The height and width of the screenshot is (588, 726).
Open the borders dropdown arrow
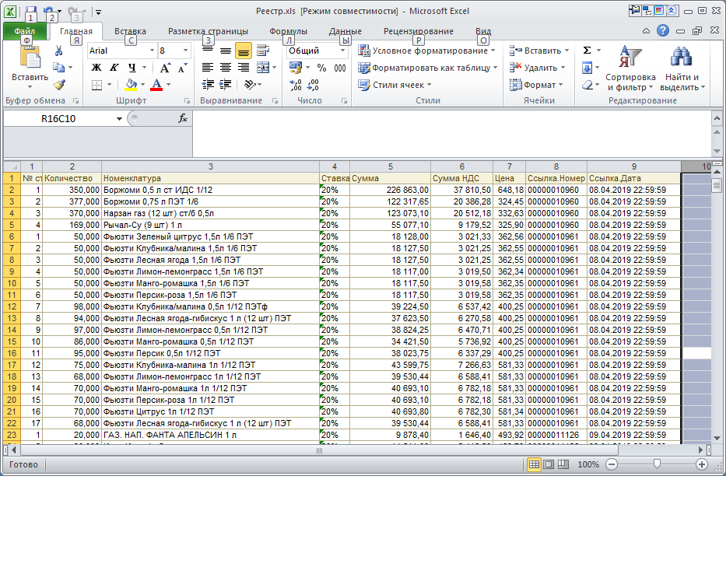click(x=109, y=85)
